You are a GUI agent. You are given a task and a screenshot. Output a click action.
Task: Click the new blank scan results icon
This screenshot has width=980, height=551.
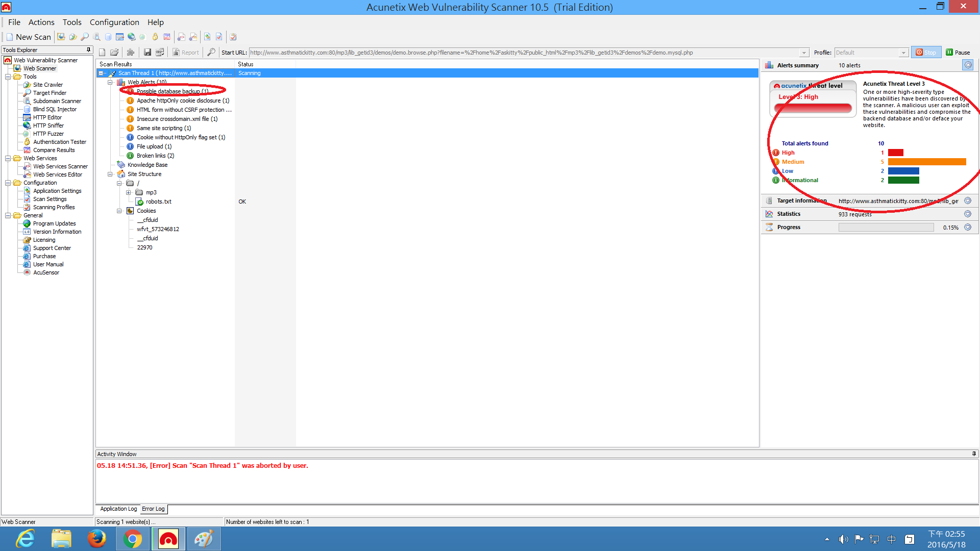click(x=102, y=52)
